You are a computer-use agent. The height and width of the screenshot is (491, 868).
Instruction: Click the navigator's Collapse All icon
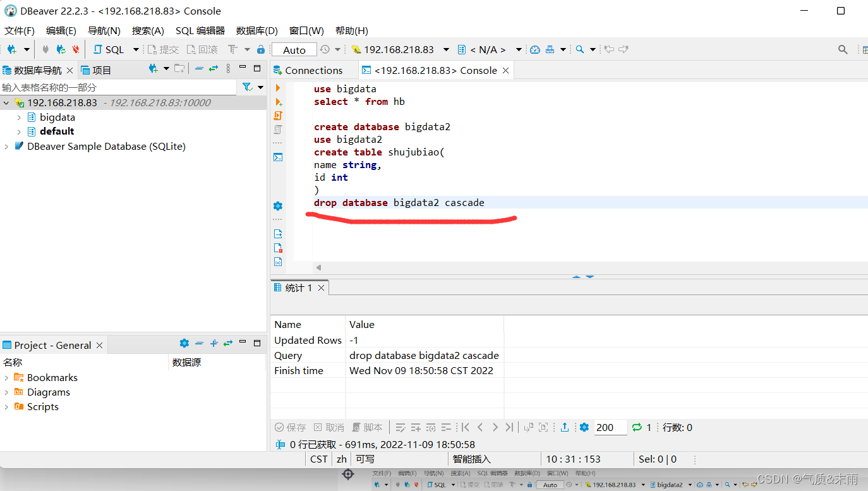pos(199,68)
